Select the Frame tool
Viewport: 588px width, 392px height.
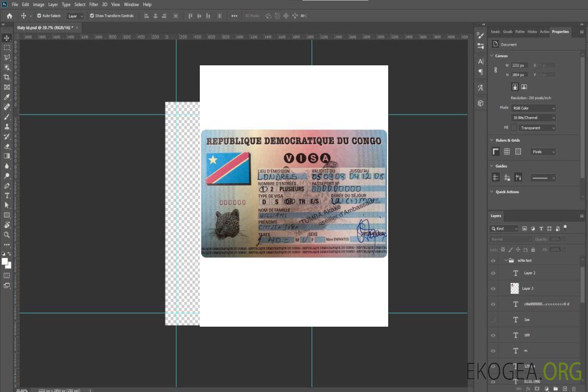pyautogui.click(x=7, y=87)
